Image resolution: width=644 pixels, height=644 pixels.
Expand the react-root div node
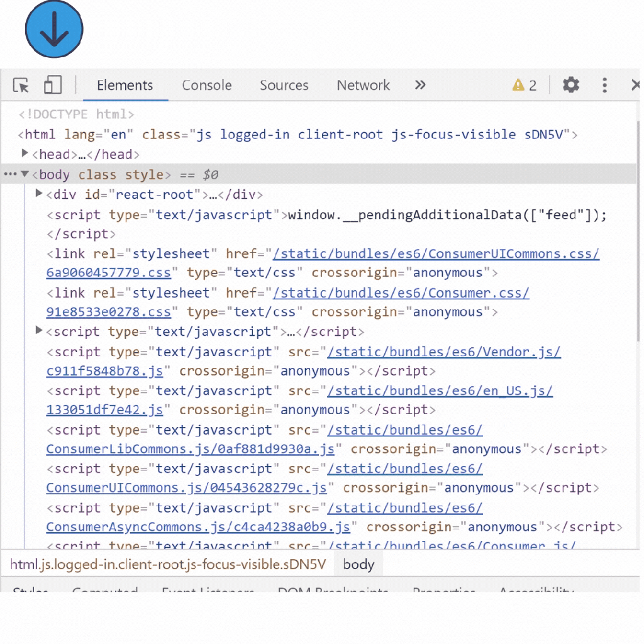[39, 194]
